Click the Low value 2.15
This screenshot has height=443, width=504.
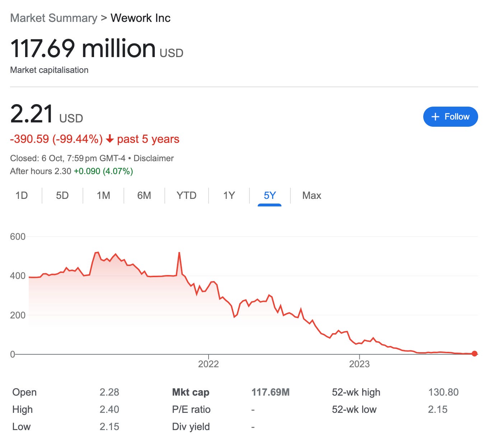[x=109, y=426]
